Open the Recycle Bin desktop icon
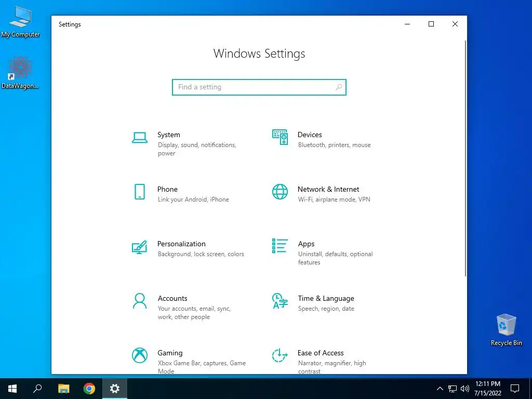The height and width of the screenshot is (399, 532). click(x=506, y=330)
